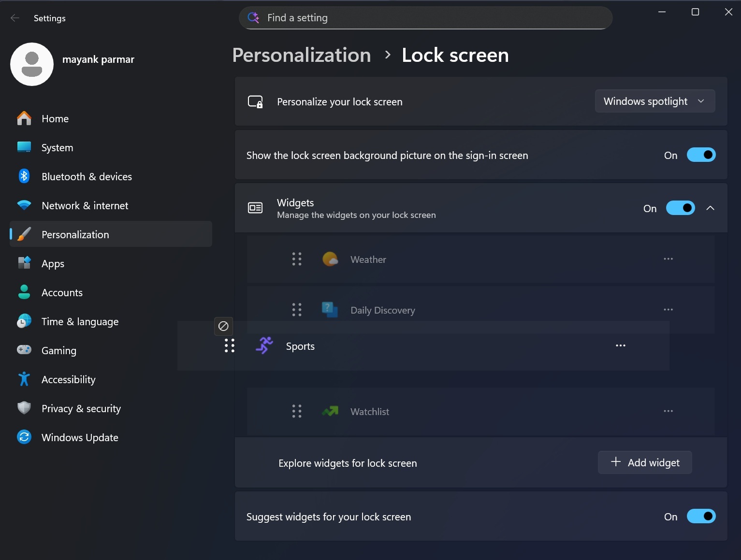
Task: Open Accessibility settings category
Action: tap(111, 379)
